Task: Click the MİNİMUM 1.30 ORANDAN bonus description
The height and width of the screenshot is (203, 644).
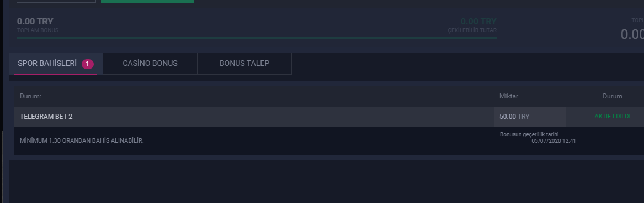Action: pyautogui.click(x=82, y=141)
